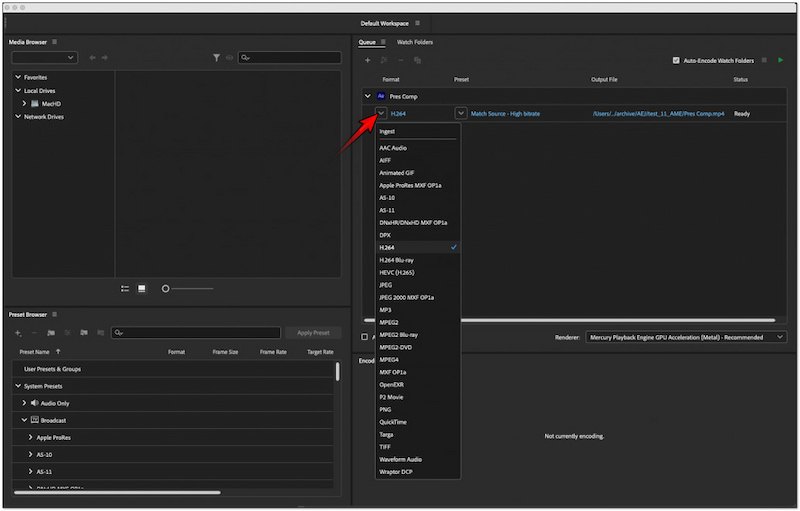Image resolution: width=800 pixels, height=511 pixels.
Task: Open the preset dropdown beside Match Source
Action: tap(460, 114)
